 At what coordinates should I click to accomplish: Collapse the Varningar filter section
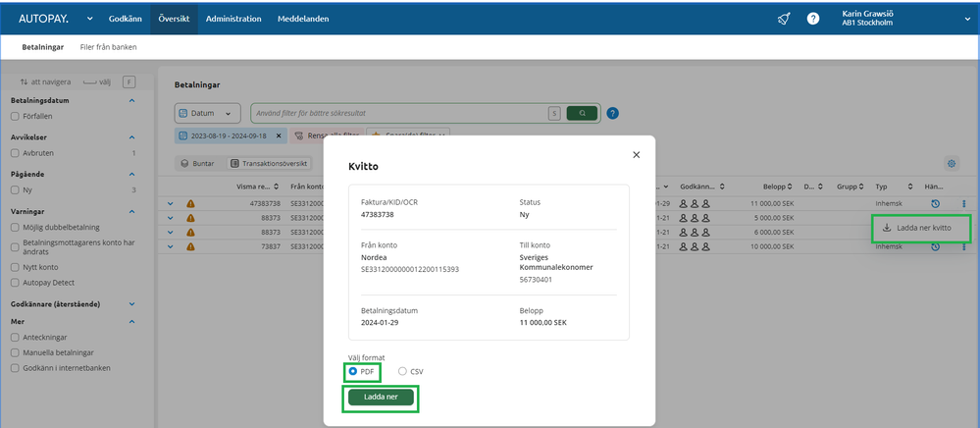click(131, 211)
